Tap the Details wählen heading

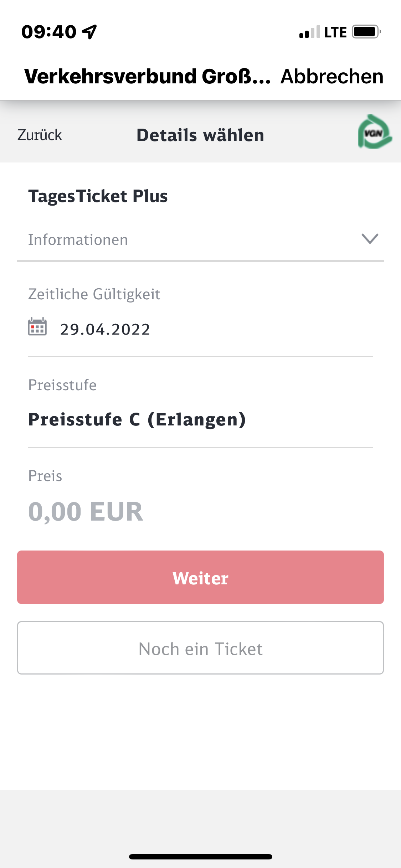point(200,135)
